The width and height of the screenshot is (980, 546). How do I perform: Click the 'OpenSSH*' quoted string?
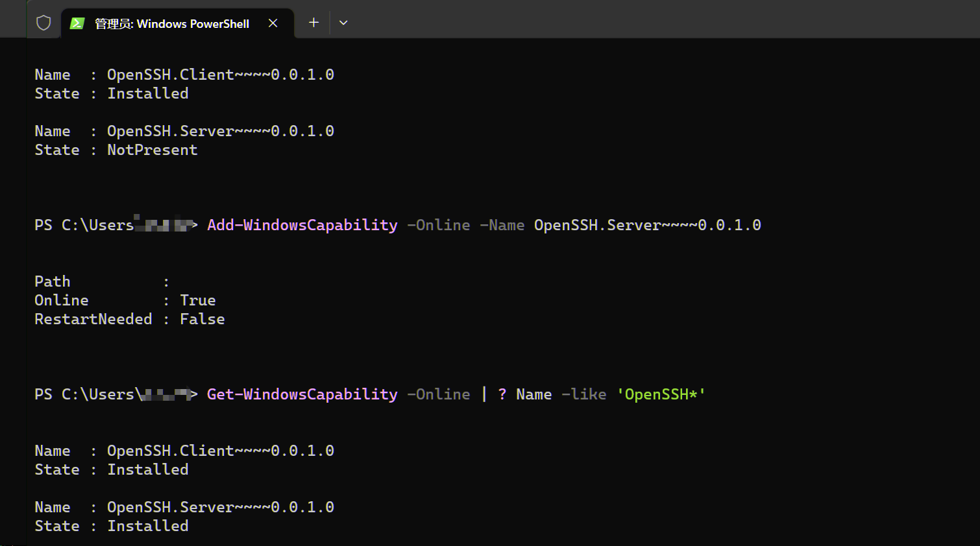pyautogui.click(x=661, y=394)
